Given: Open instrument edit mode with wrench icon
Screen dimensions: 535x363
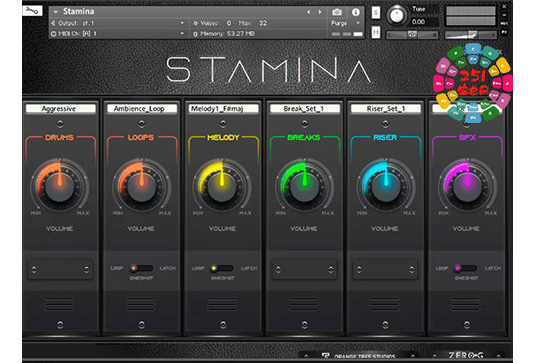Looking at the screenshot, I should tap(32, 11).
